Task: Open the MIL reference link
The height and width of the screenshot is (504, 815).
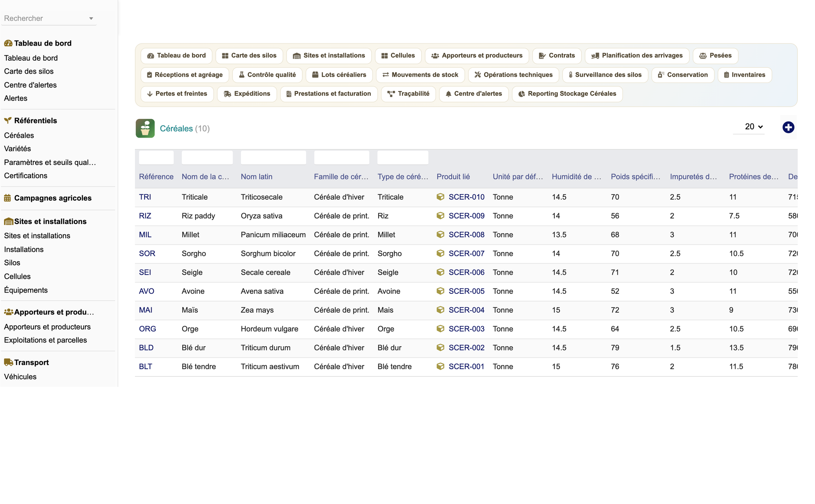Action: pyautogui.click(x=145, y=234)
